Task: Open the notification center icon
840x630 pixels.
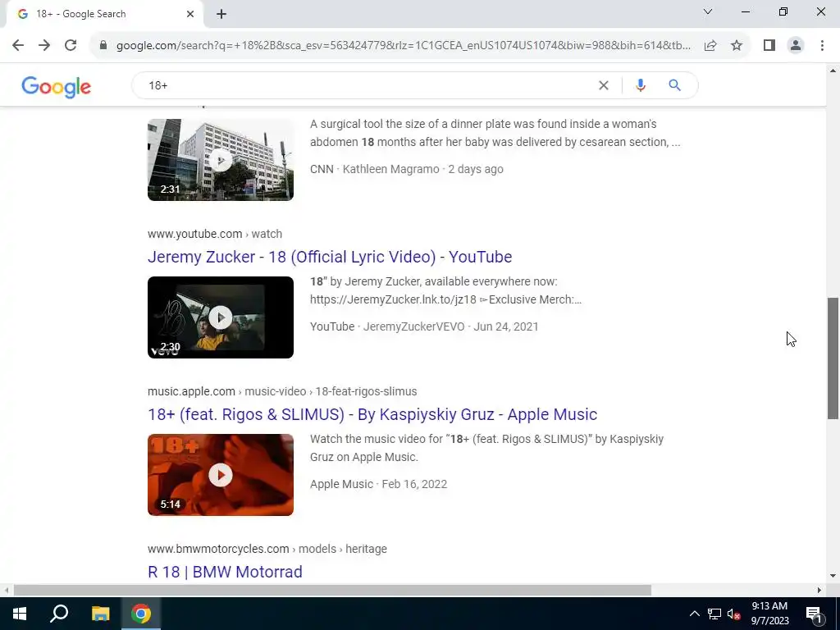Action: 814,614
